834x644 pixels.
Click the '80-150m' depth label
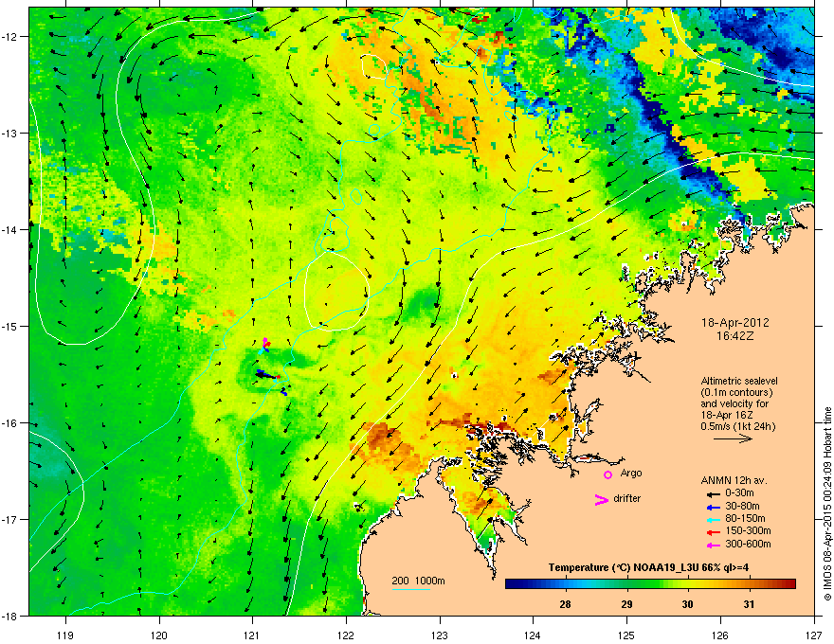tap(745, 519)
